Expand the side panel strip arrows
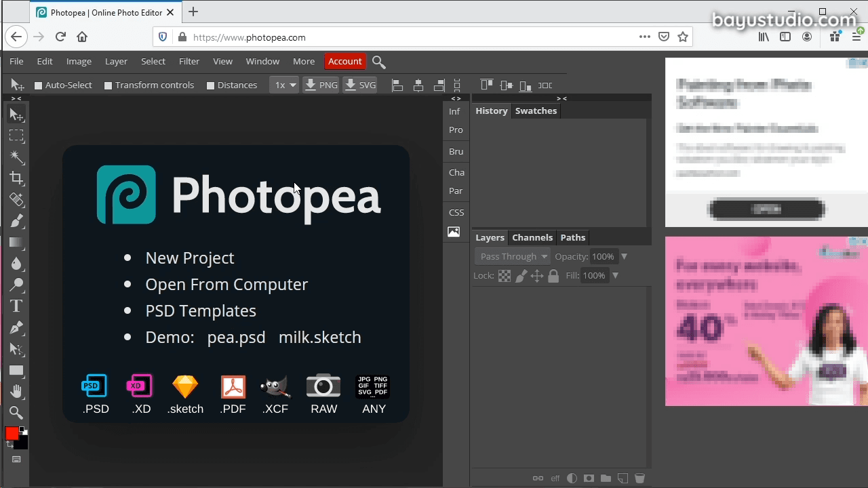 coord(456,99)
